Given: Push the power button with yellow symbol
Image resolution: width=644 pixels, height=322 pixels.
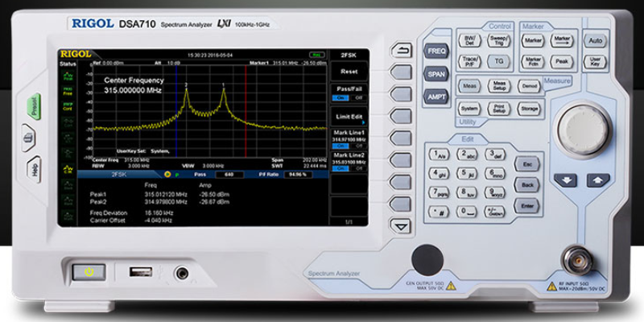Looking at the screenshot, I should 89,272.
